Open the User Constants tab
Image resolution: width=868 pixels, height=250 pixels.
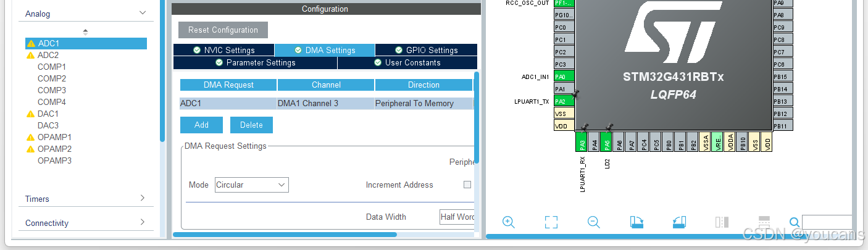click(x=407, y=62)
